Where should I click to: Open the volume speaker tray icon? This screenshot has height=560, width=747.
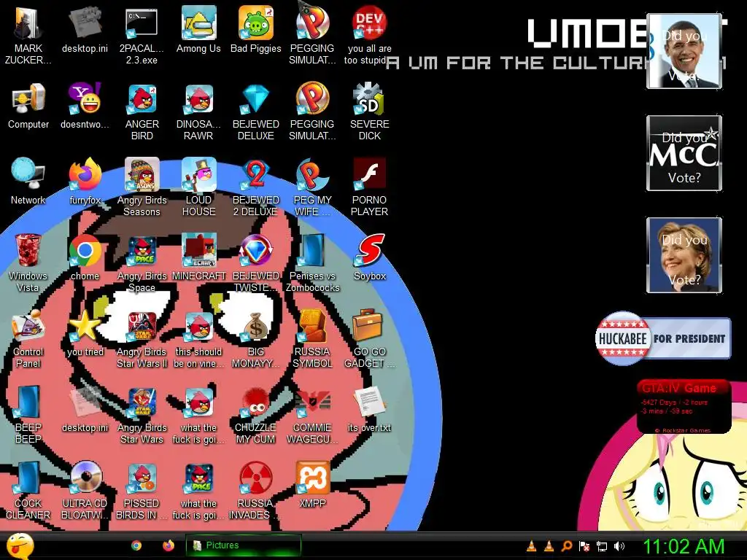click(619, 546)
